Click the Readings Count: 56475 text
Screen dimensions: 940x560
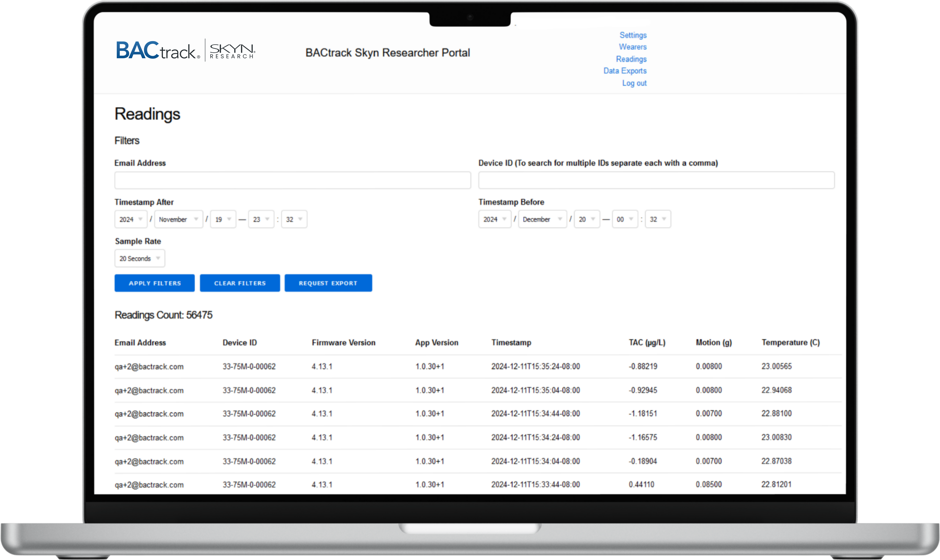coord(163,315)
